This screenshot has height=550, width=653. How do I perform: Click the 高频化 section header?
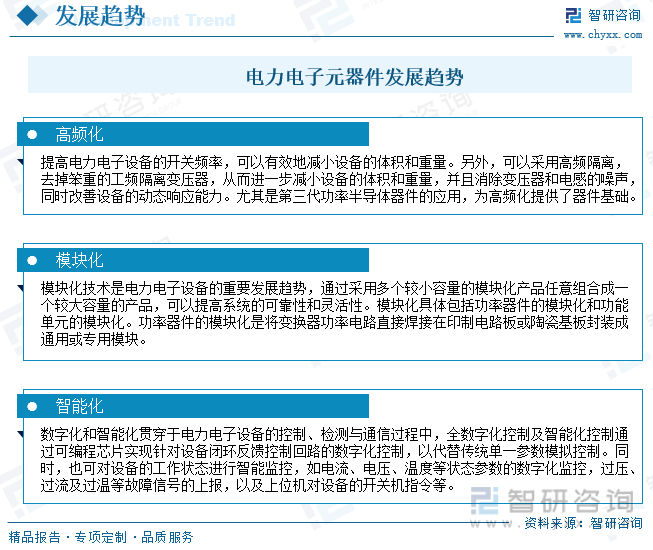(193, 134)
